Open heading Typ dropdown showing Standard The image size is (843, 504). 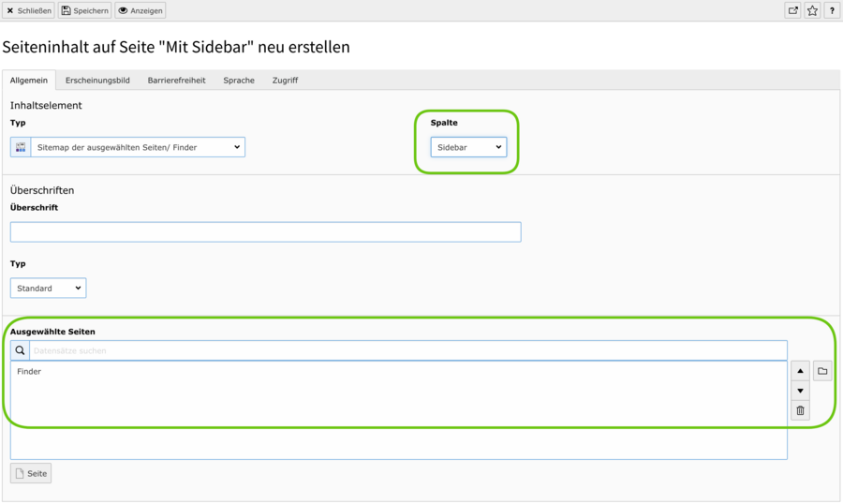48,288
